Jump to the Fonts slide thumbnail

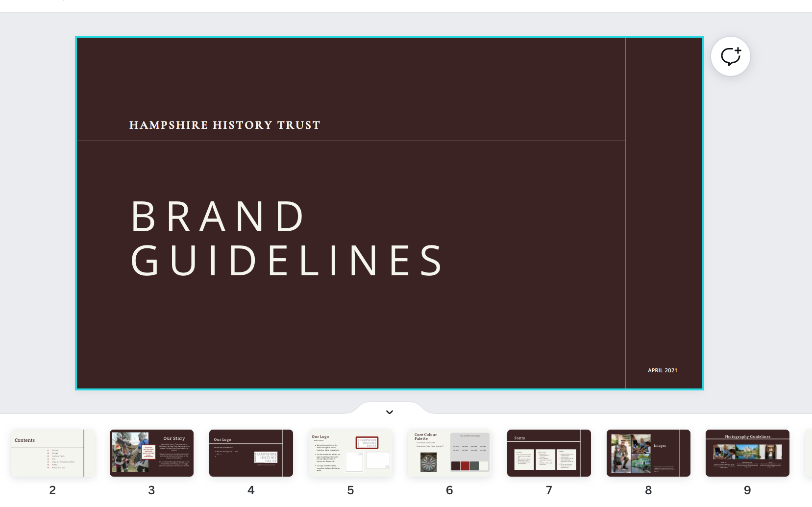click(x=549, y=453)
